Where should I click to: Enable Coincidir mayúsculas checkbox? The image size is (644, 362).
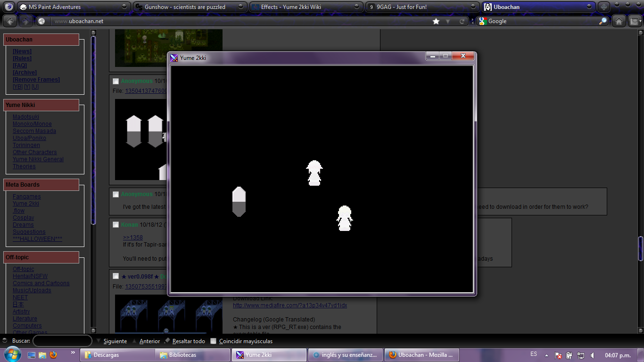[x=214, y=341]
